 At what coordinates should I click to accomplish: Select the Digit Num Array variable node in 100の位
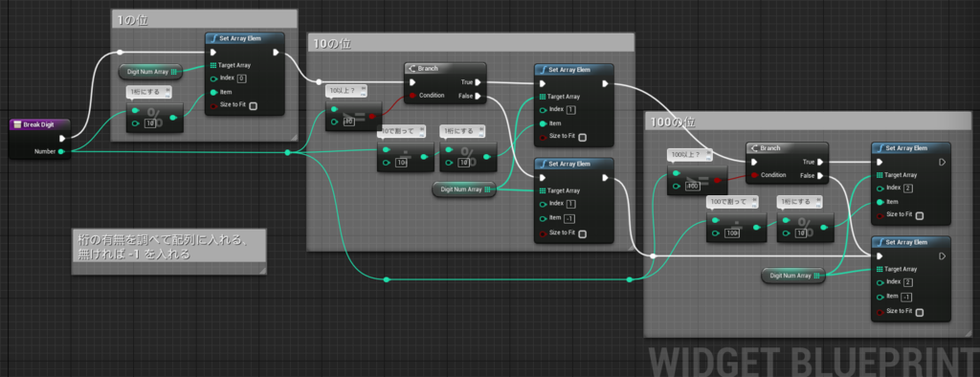(793, 276)
